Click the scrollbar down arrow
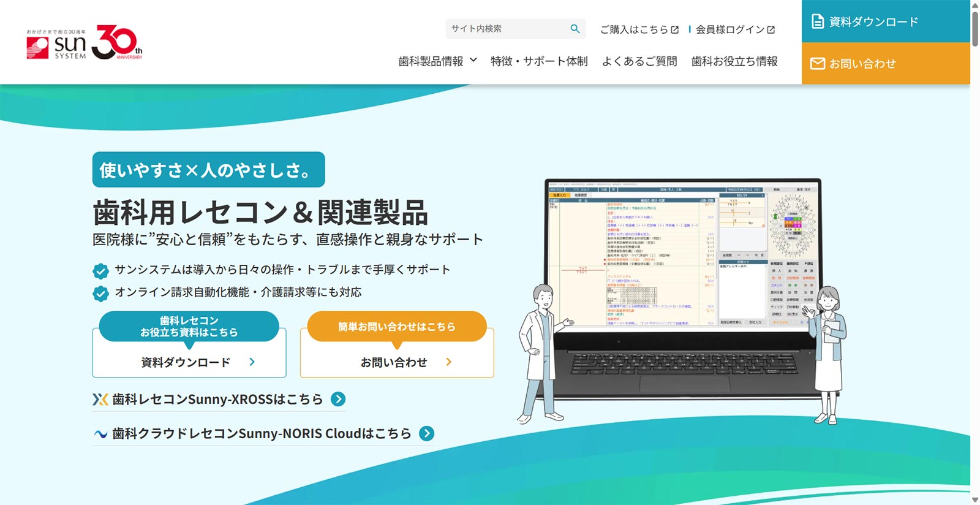The height and width of the screenshot is (505, 980). (x=975, y=500)
